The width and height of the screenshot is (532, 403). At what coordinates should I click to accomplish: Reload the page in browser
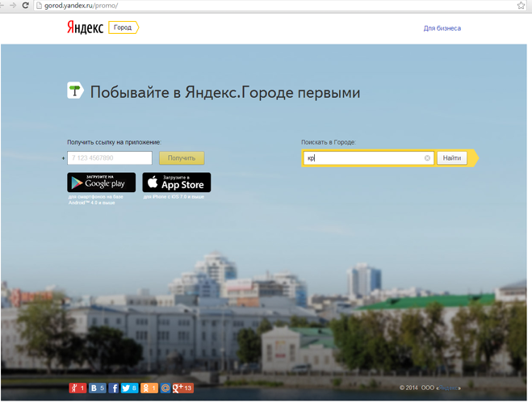tap(26, 5)
